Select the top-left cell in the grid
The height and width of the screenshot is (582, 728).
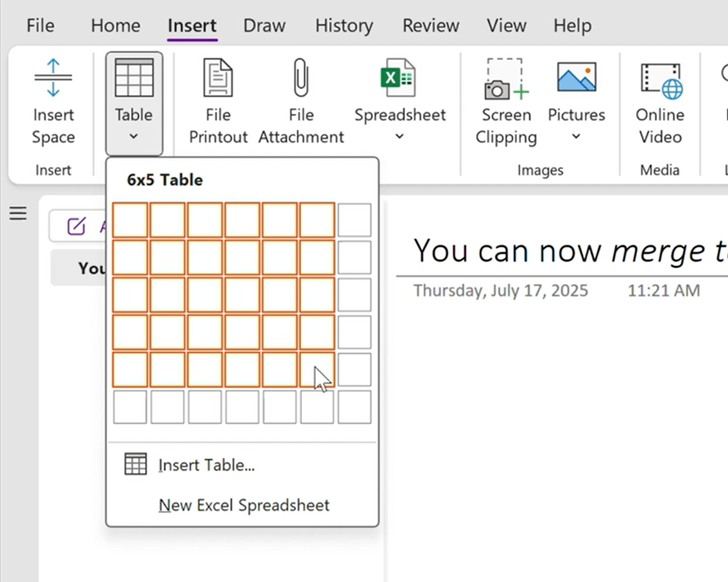130,220
